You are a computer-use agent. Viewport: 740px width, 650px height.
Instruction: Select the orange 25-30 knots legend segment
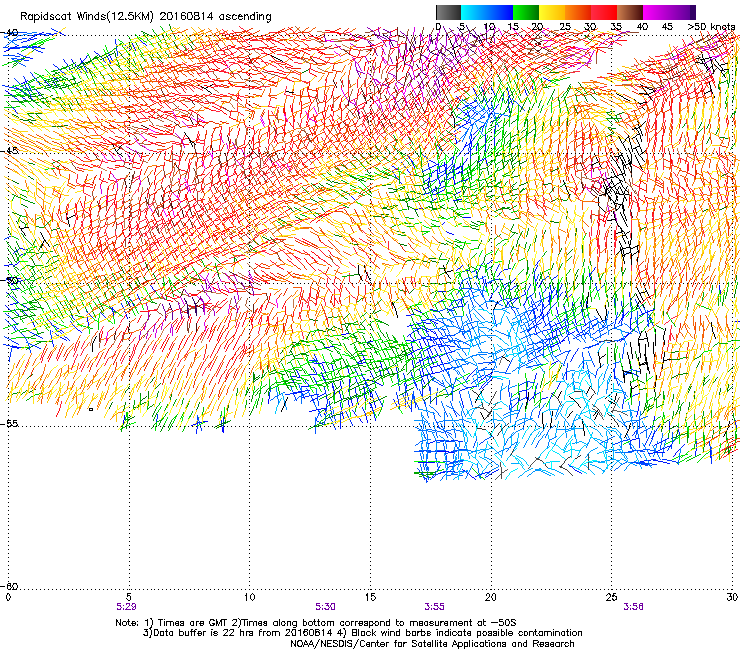pyautogui.click(x=578, y=12)
